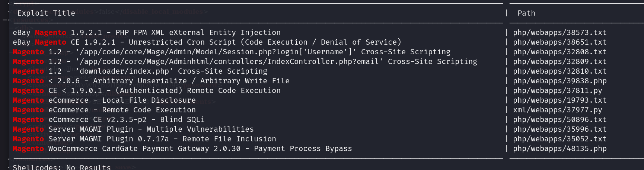This screenshot has height=170, width=644.
Task: Click the "Exploit Title" column header
Action: point(46,13)
